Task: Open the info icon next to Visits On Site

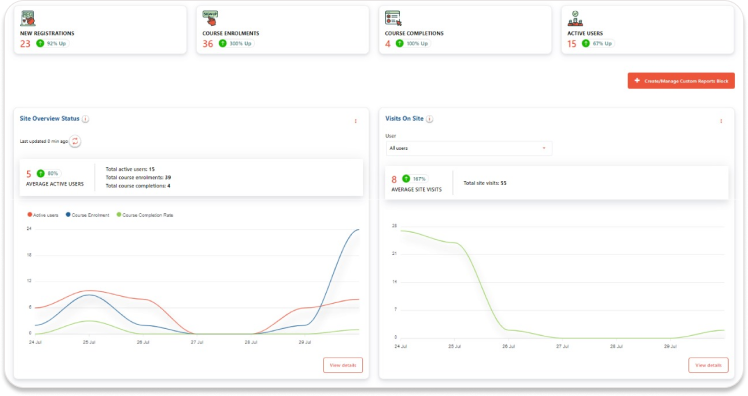Action: (429, 119)
